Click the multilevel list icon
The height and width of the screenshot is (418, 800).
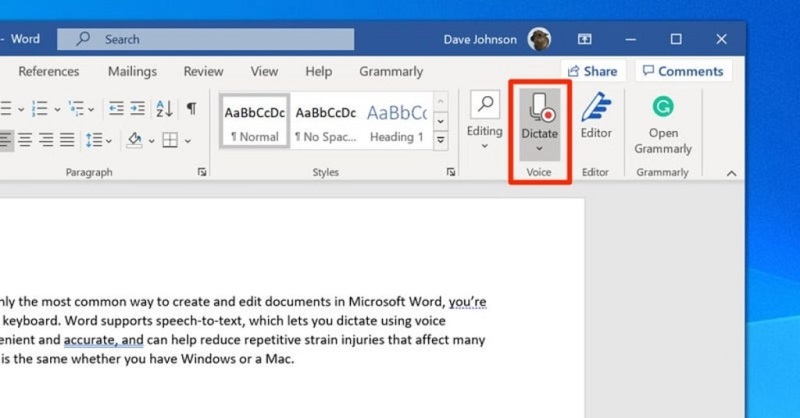77,108
